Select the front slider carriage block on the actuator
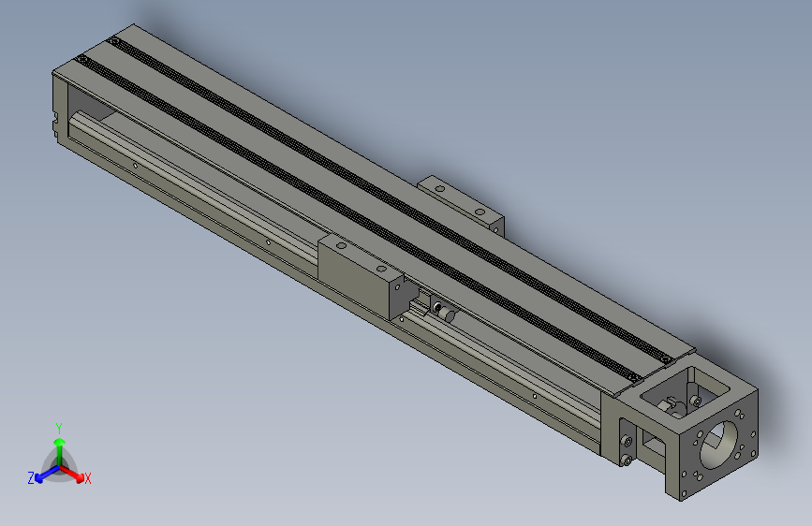Screen dimensions: 812x526 361,277
